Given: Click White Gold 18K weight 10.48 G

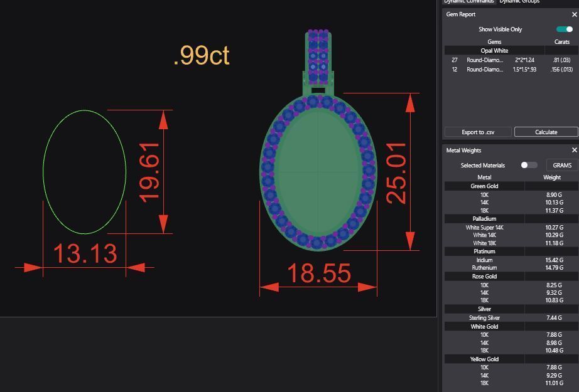Looking at the screenshot, I should 555,351.
